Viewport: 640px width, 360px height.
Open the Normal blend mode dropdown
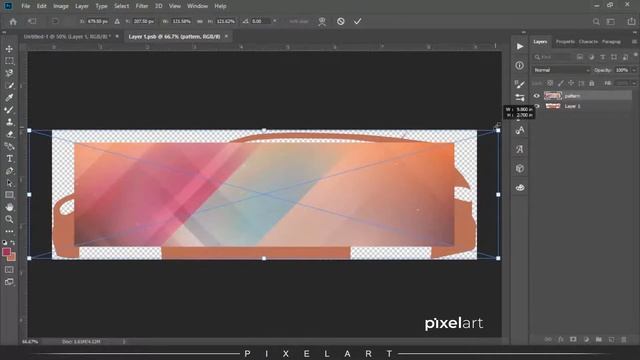(x=561, y=70)
